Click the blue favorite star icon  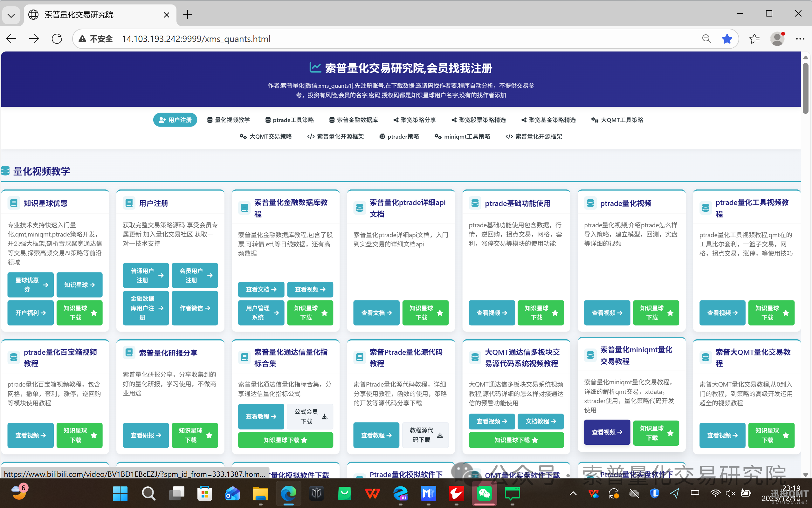(727, 39)
